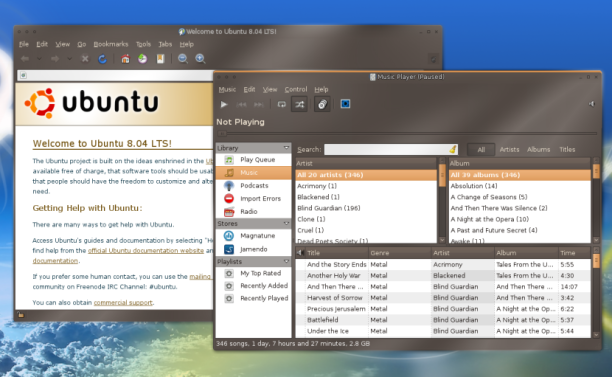The width and height of the screenshot is (612, 377).
Task: Zoom out in browser toolbar
Action: (x=183, y=59)
